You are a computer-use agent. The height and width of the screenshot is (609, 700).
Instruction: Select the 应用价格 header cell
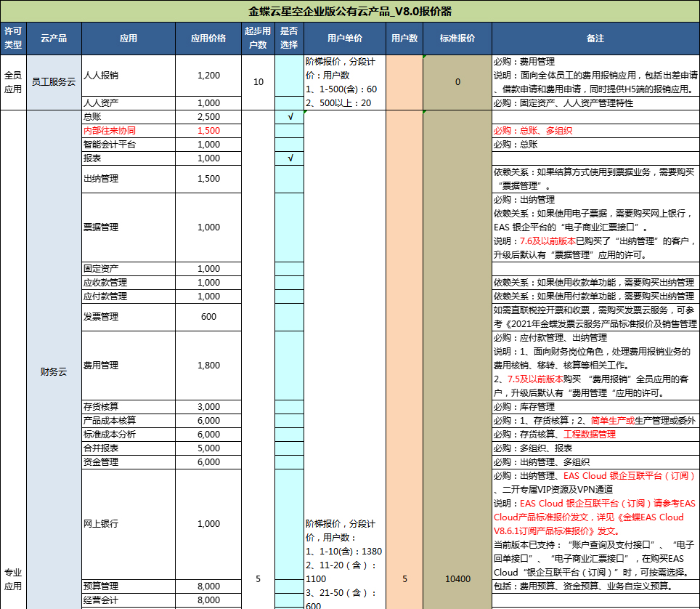tap(208, 39)
